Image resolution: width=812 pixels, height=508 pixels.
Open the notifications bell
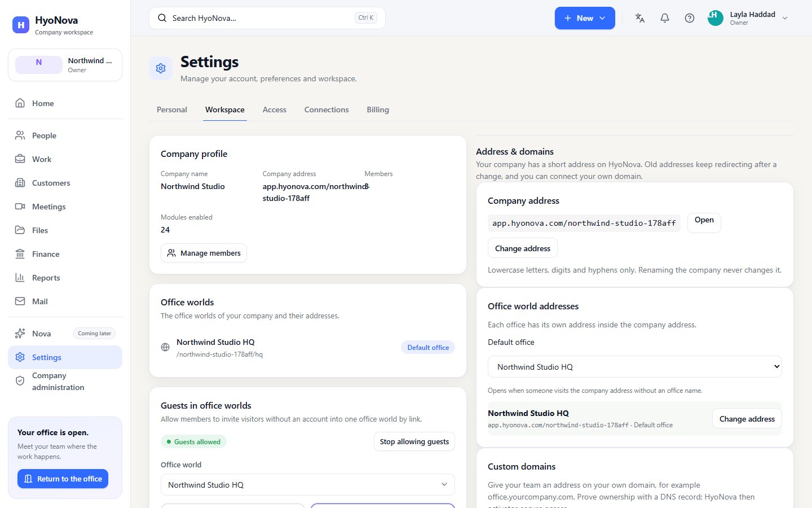(x=665, y=18)
